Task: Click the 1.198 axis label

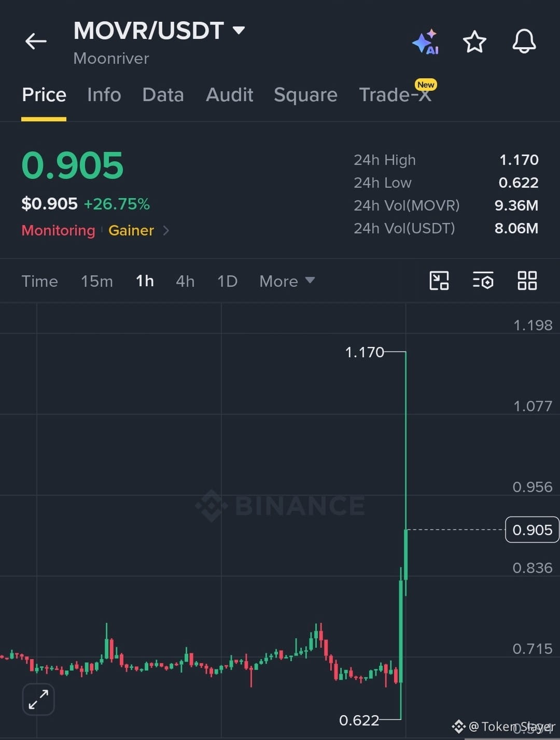Action: coord(533,325)
